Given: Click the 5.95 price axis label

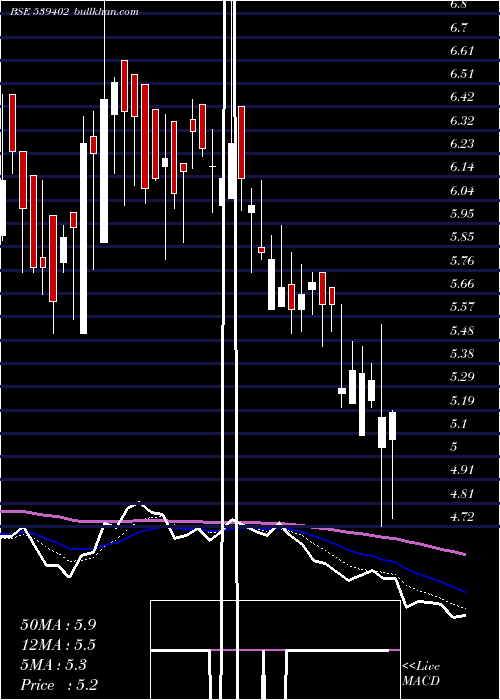Looking at the screenshot, I should pyautogui.click(x=462, y=214).
